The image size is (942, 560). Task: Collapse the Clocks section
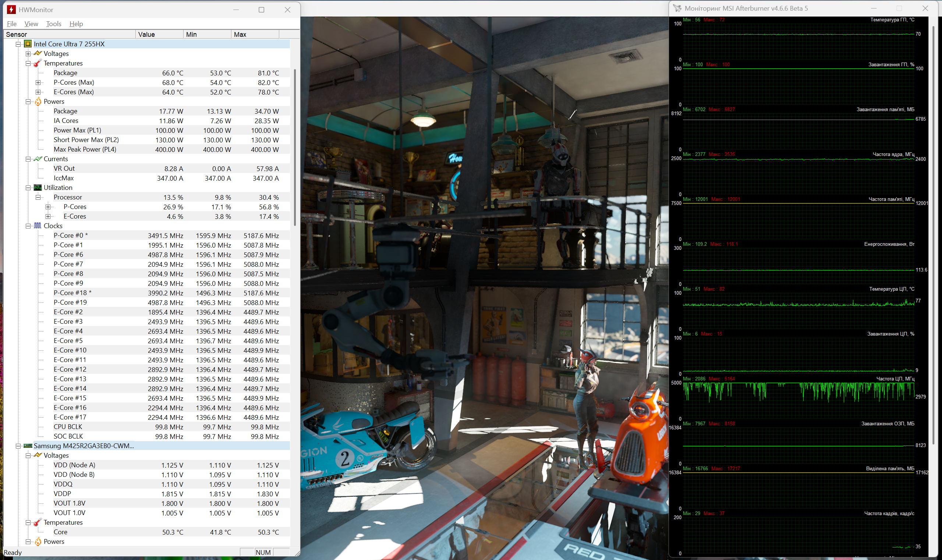(x=28, y=226)
